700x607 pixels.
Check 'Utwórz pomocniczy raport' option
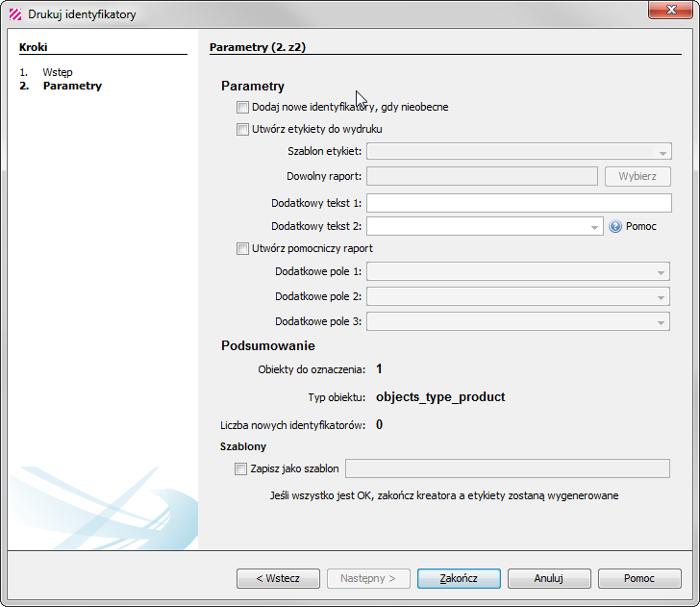coord(242,249)
